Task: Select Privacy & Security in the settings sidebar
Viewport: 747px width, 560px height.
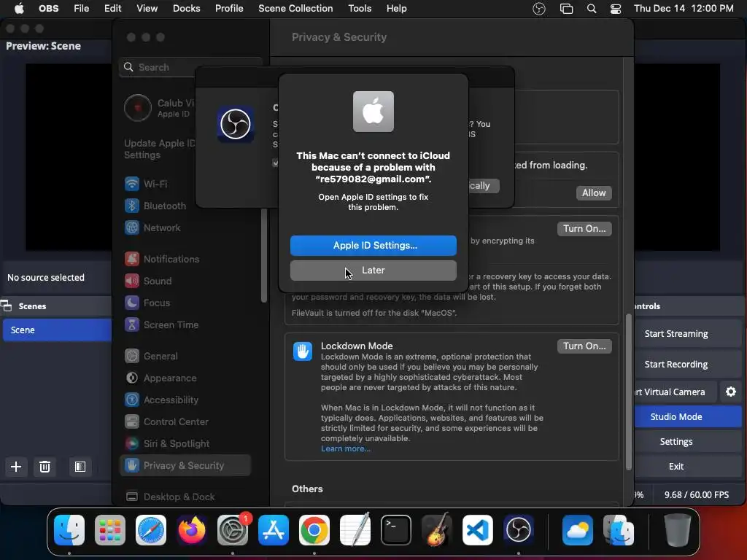Action: point(186,466)
